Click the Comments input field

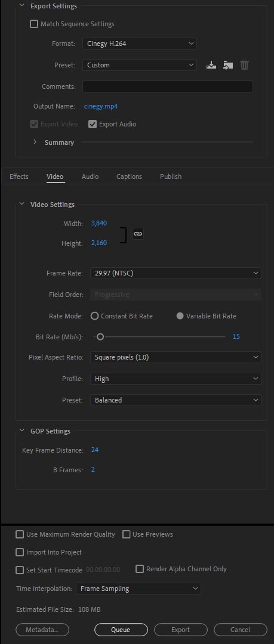point(167,86)
